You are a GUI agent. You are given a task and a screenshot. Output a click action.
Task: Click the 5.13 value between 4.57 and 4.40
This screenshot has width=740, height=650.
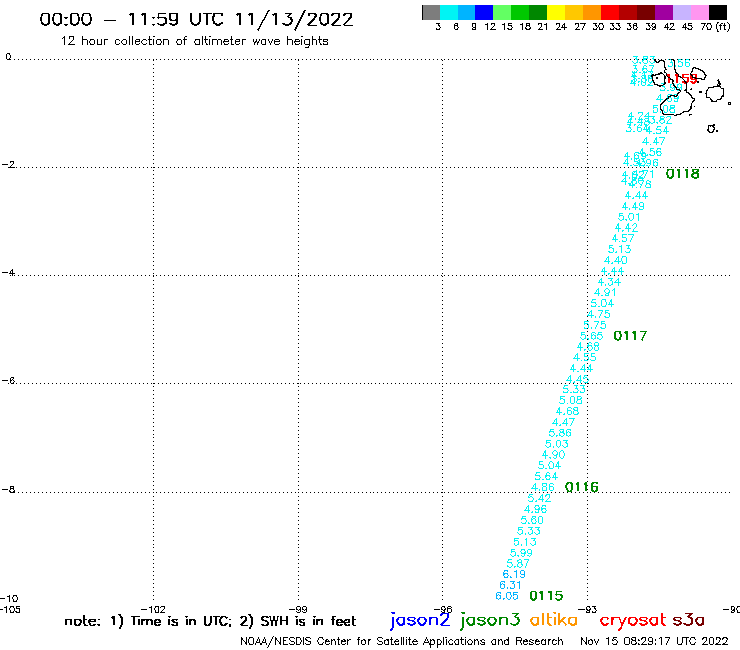tap(619, 249)
